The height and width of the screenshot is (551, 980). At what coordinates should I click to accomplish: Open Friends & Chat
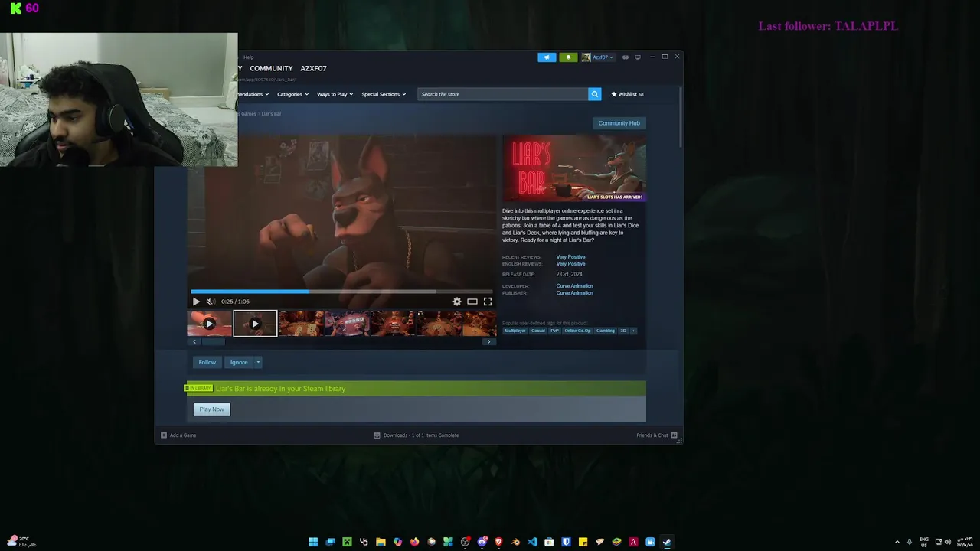(657, 435)
